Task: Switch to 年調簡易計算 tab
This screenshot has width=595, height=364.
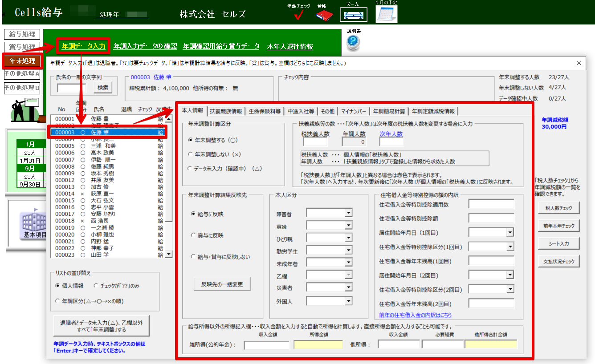Action: pyautogui.click(x=389, y=111)
